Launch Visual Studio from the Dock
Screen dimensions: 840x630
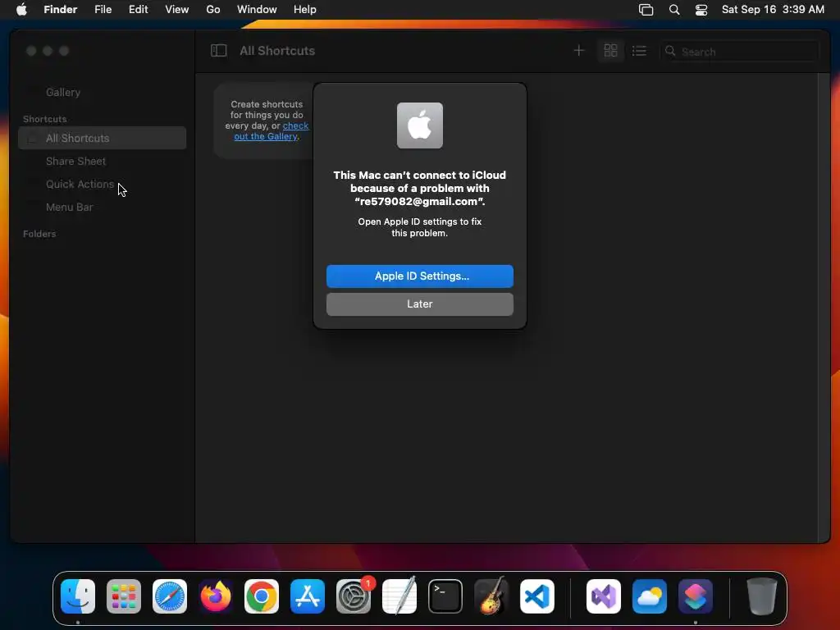604,596
